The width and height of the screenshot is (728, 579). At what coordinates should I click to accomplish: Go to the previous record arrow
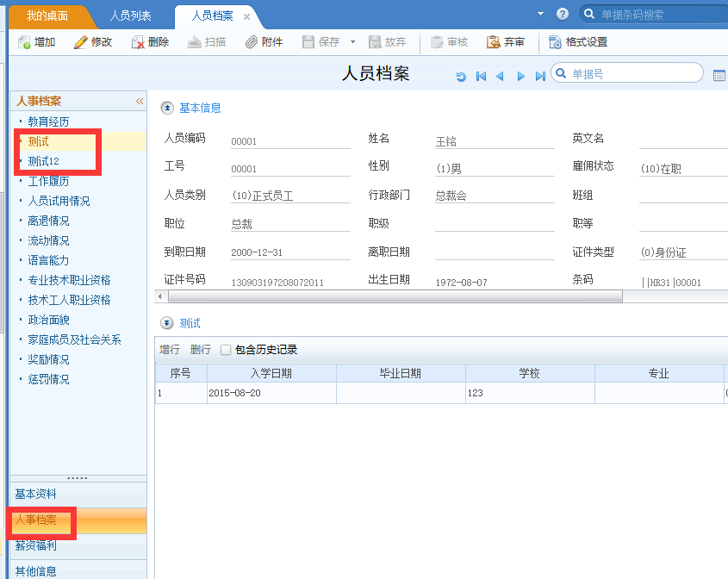click(x=500, y=76)
